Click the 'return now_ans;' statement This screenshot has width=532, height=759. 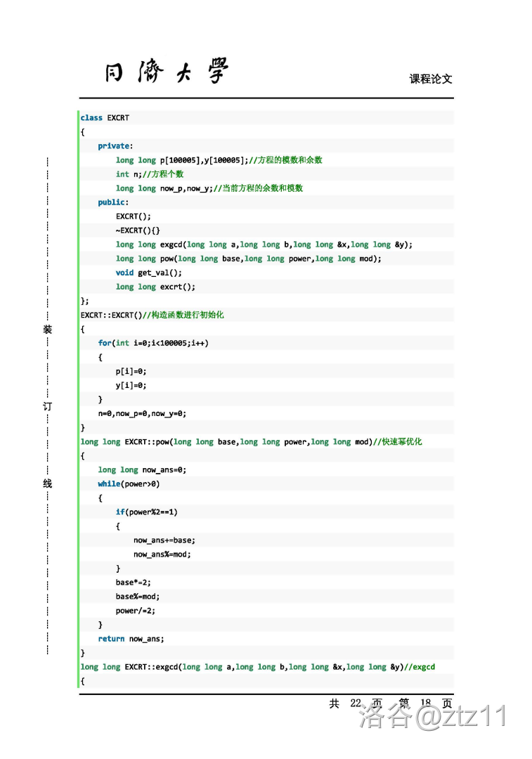(131, 639)
